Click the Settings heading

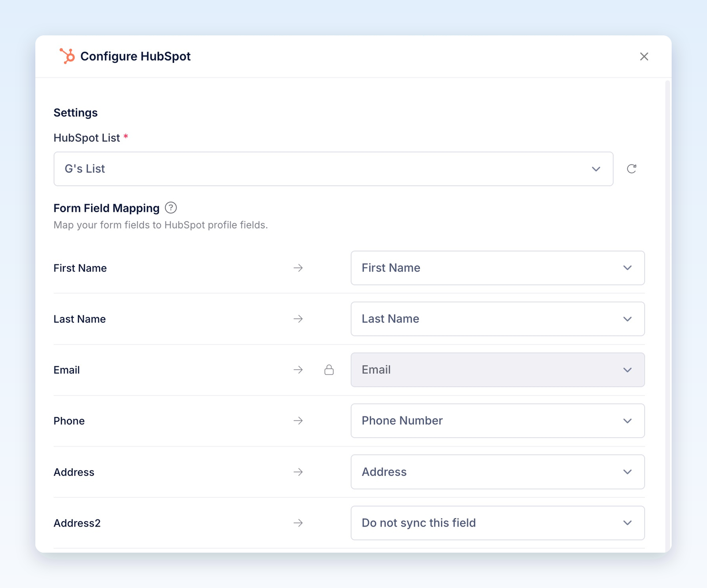pos(76,113)
